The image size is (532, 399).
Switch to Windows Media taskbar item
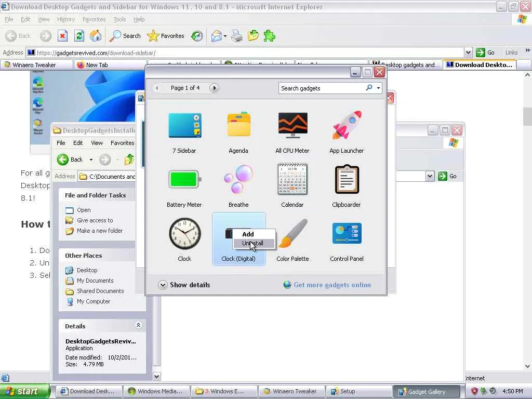(x=156, y=391)
